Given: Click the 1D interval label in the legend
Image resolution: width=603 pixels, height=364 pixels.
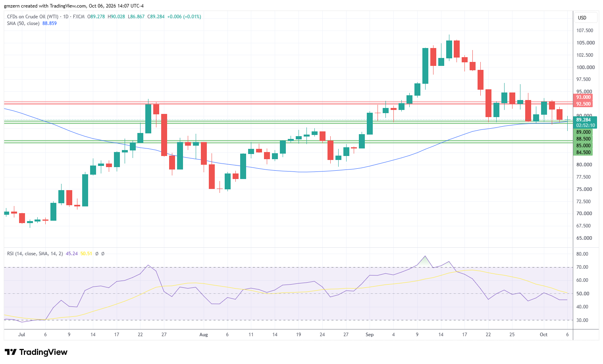Looking at the screenshot, I should 66,17.
